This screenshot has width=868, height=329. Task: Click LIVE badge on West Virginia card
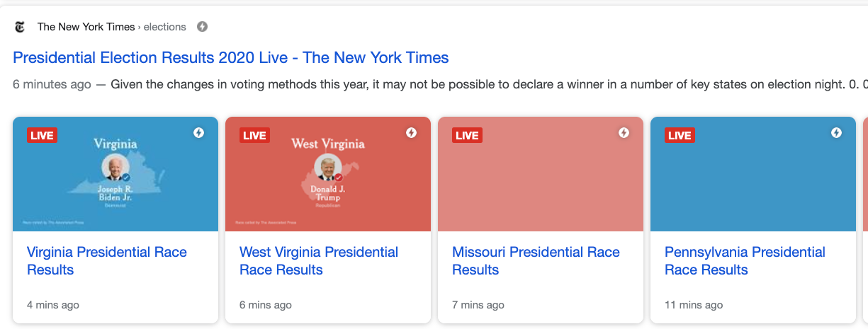pos(254,135)
